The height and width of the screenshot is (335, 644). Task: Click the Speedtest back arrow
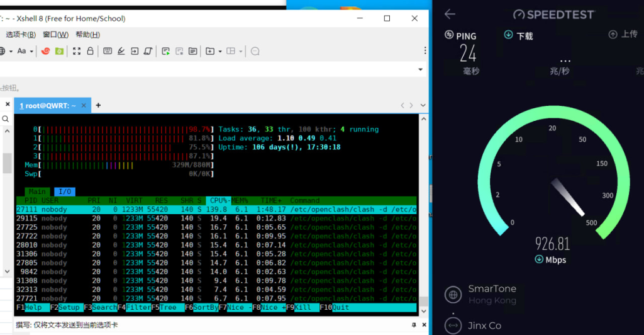(x=449, y=14)
